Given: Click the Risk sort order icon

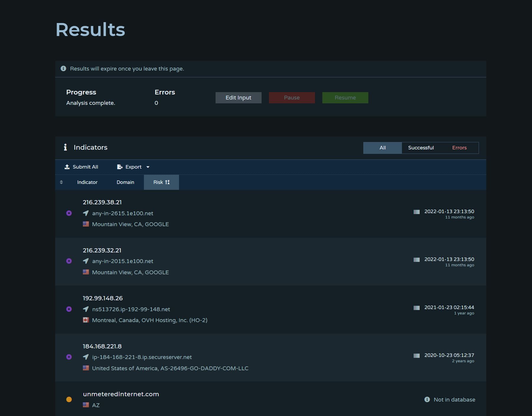Looking at the screenshot, I should click(168, 182).
